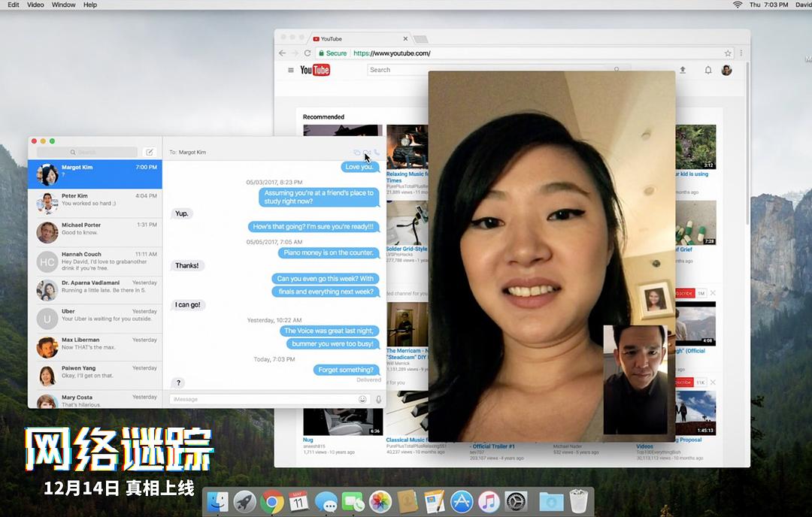
Task: Expand the YouTube hamburger guide menu
Action: pyautogui.click(x=291, y=70)
